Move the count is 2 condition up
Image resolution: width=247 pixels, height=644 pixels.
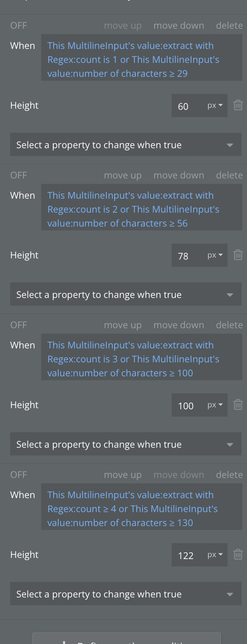click(123, 175)
